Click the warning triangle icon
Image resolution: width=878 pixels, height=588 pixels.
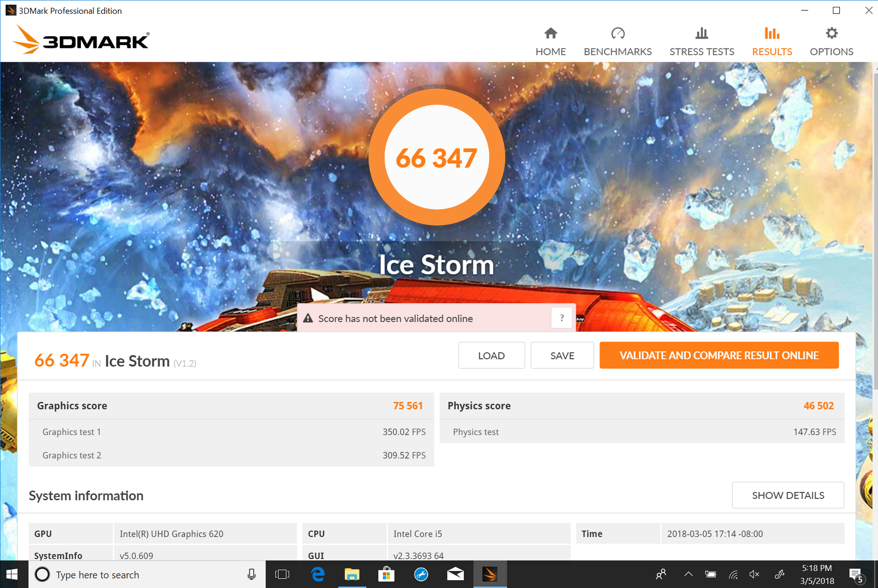[308, 318]
